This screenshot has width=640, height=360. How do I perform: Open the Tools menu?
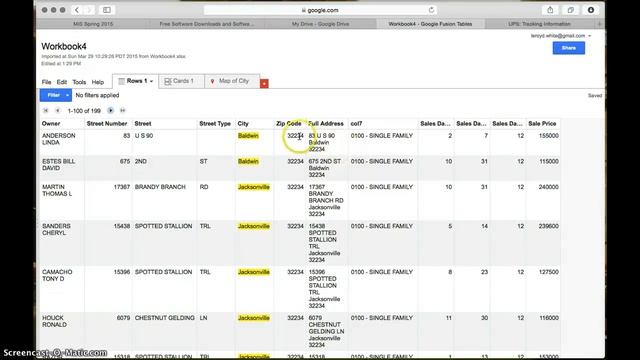point(79,82)
